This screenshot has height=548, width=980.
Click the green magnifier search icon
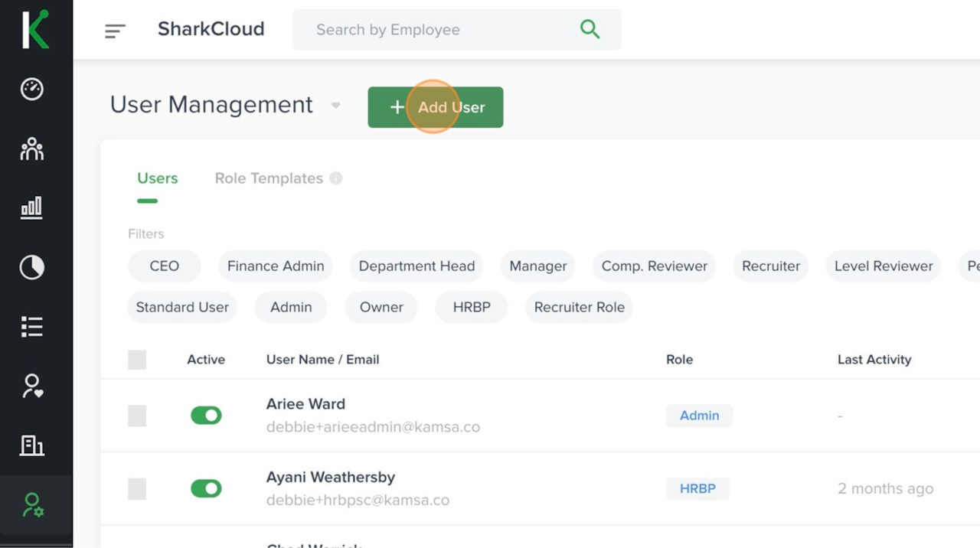[x=590, y=30]
